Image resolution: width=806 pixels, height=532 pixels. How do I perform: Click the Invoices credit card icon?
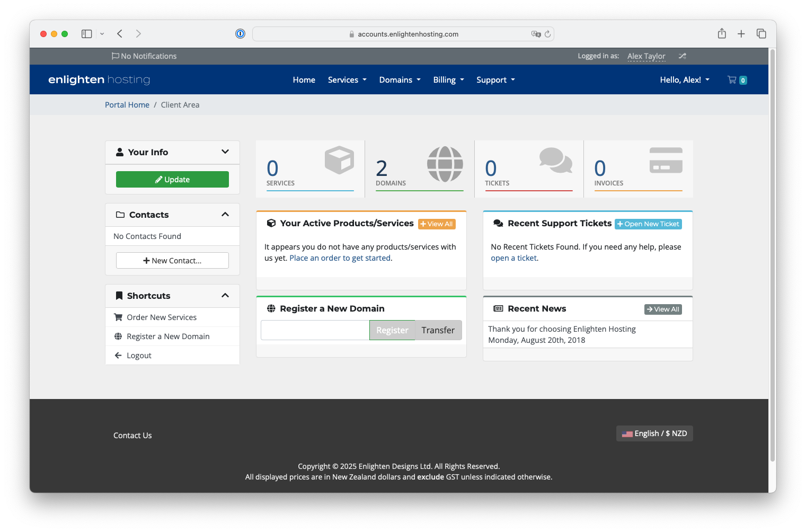click(x=666, y=160)
